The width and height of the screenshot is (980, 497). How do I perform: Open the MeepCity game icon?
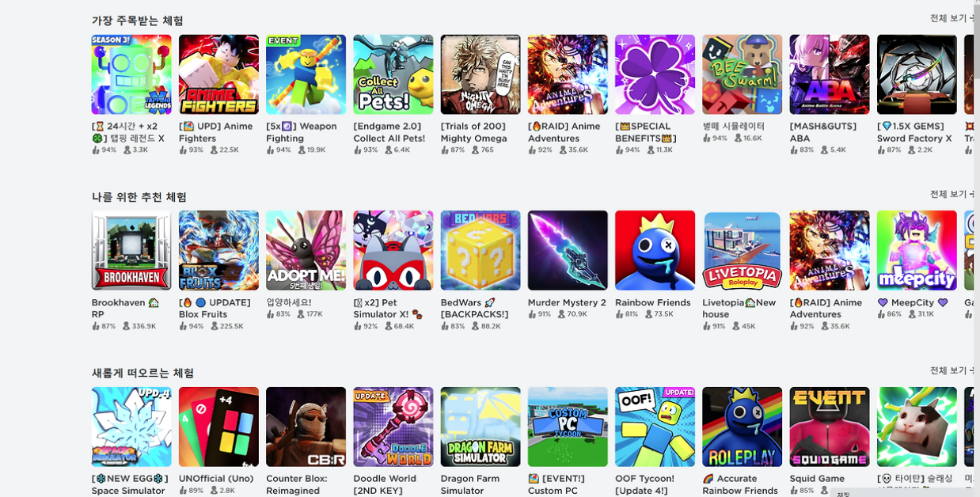click(x=917, y=250)
